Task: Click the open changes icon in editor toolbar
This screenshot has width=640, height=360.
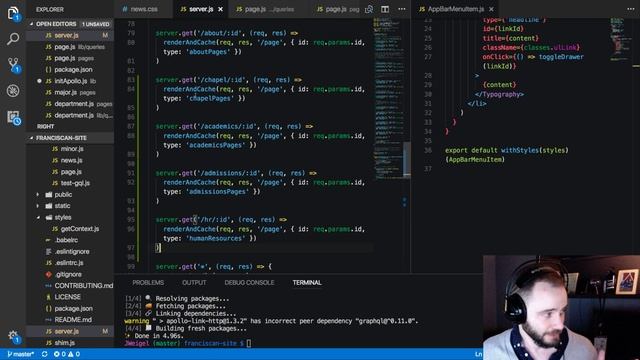Action: pos(369,9)
